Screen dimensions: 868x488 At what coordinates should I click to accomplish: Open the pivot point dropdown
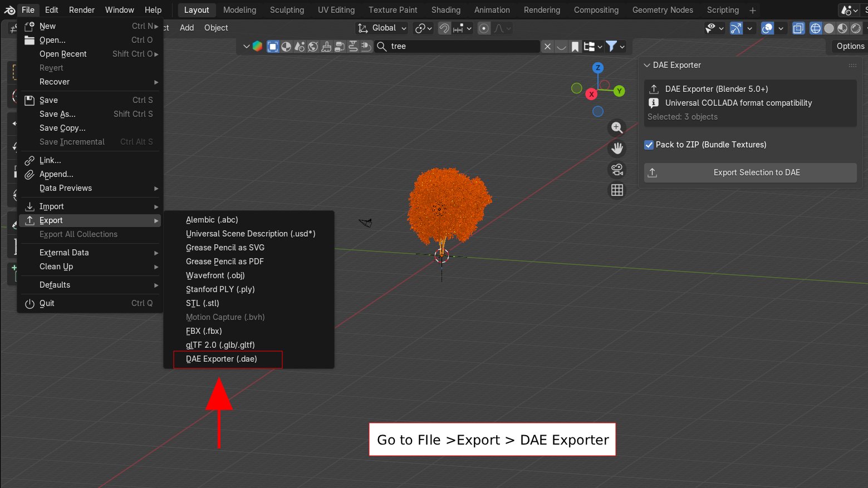point(424,28)
